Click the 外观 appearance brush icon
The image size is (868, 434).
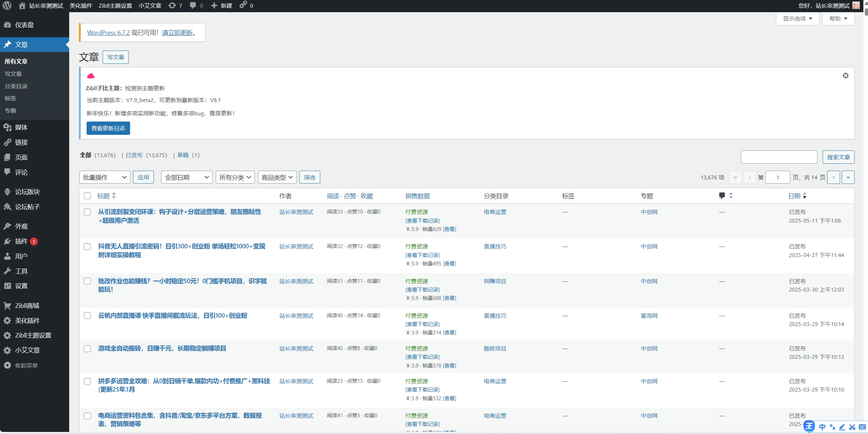[7, 226]
